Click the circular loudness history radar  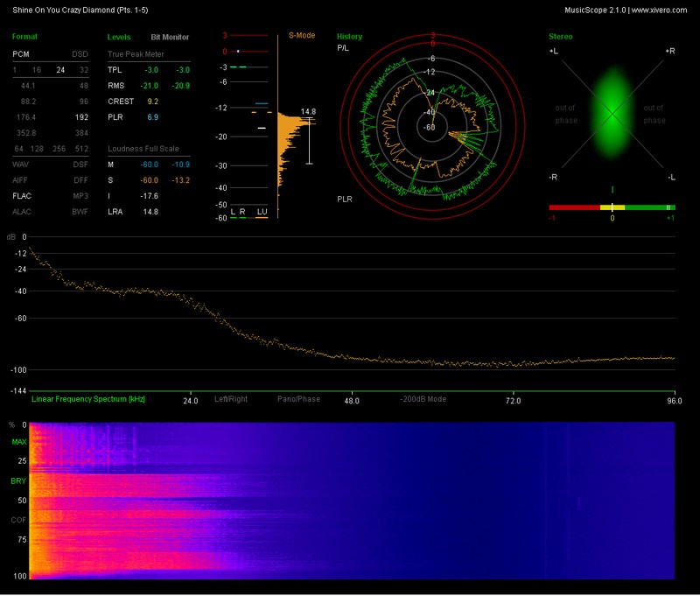[x=432, y=127]
